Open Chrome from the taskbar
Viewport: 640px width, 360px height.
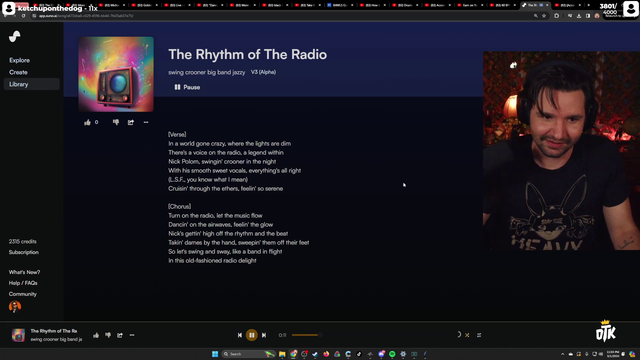tap(293, 354)
